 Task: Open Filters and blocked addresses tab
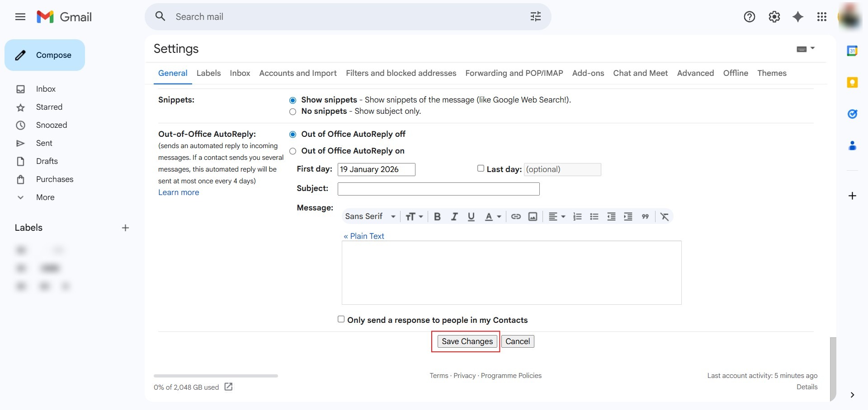coord(401,73)
